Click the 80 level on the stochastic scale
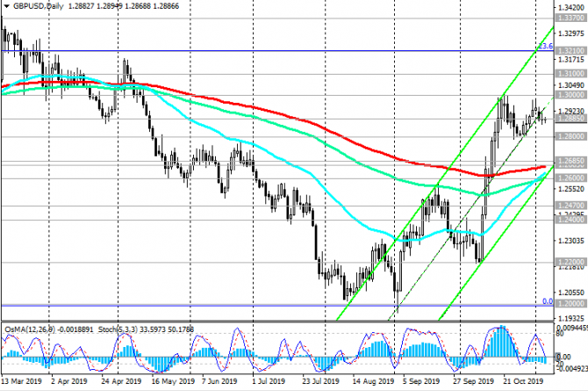The image size is (588, 391). (x=560, y=333)
